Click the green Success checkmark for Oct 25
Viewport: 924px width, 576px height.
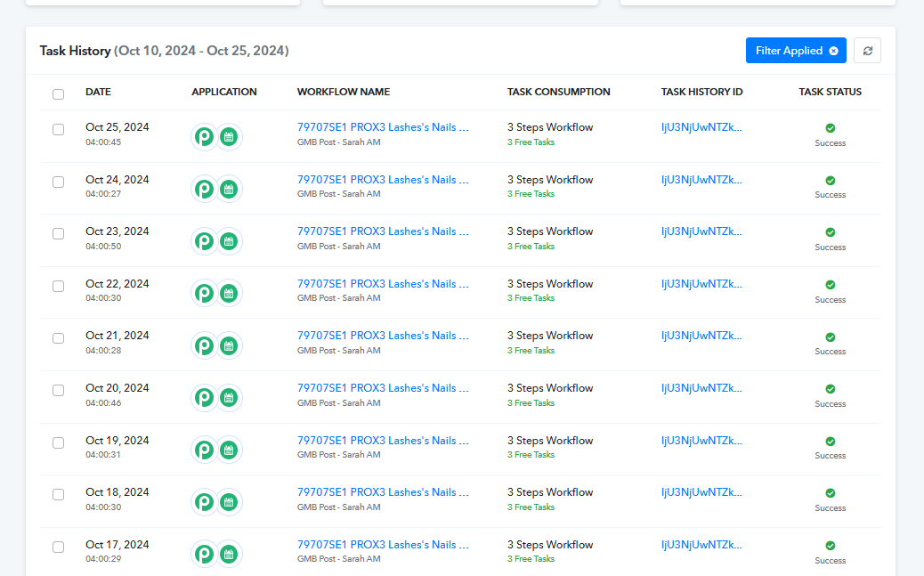tap(831, 128)
